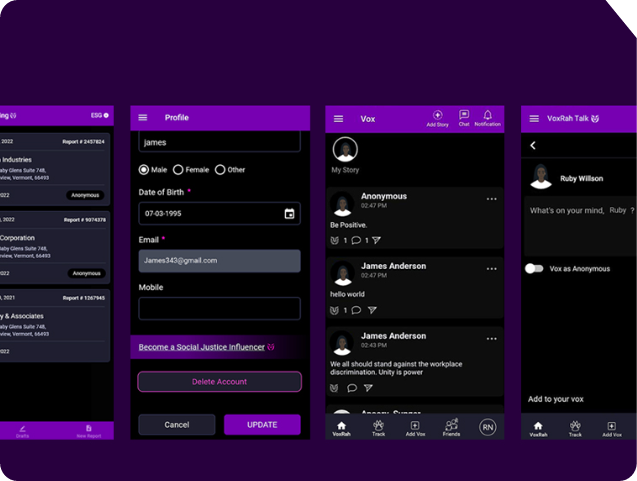Like the 'hello world' post
637x481 pixels.
(334, 310)
